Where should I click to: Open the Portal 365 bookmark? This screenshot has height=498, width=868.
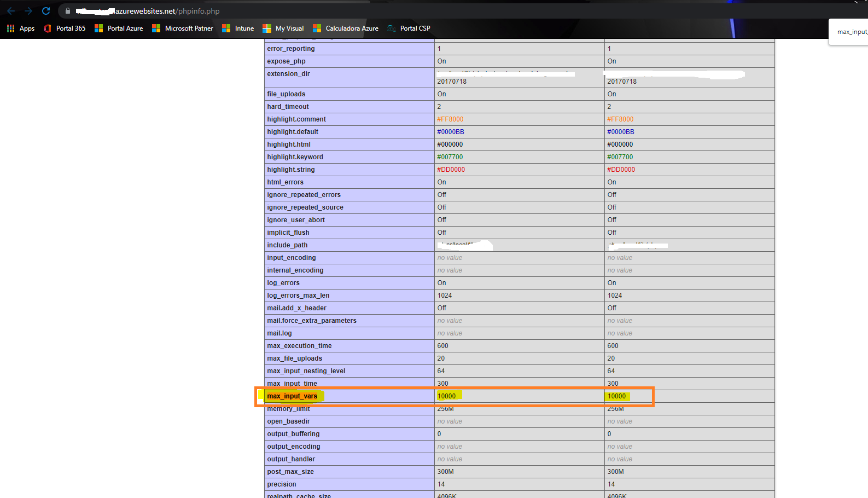coord(65,28)
